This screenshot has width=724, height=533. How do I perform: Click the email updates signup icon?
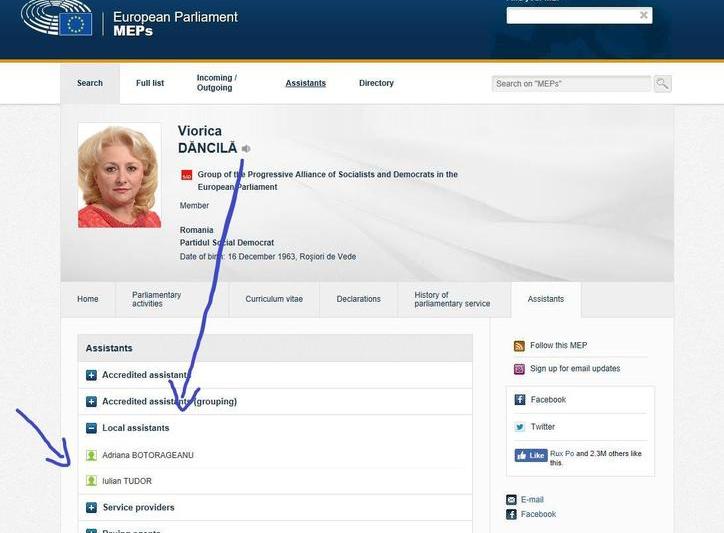[519, 369]
